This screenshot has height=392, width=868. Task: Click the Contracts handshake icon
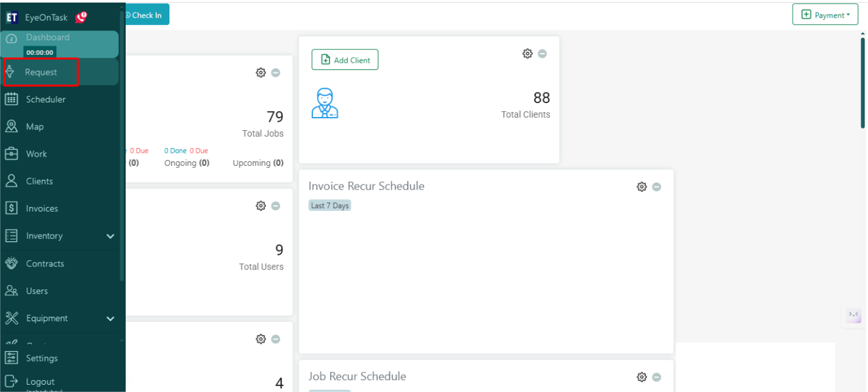(x=11, y=263)
